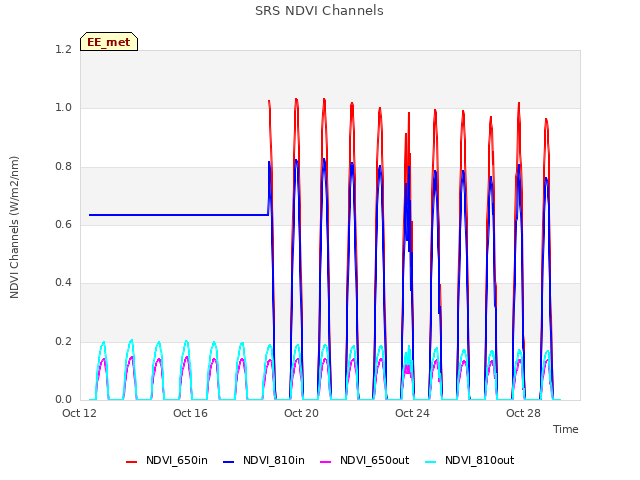Click the Oct 12 x-axis tick label
Image resolution: width=640 pixels, height=480 pixels.
[79, 413]
